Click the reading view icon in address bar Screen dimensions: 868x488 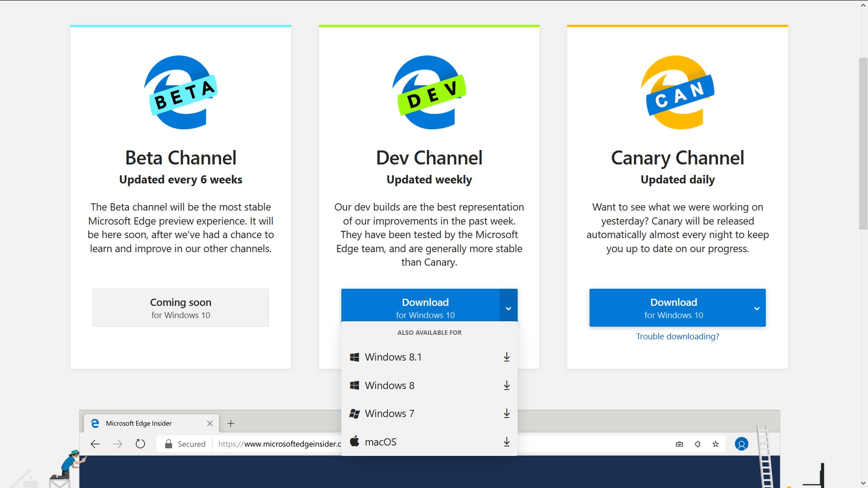[679, 444]
